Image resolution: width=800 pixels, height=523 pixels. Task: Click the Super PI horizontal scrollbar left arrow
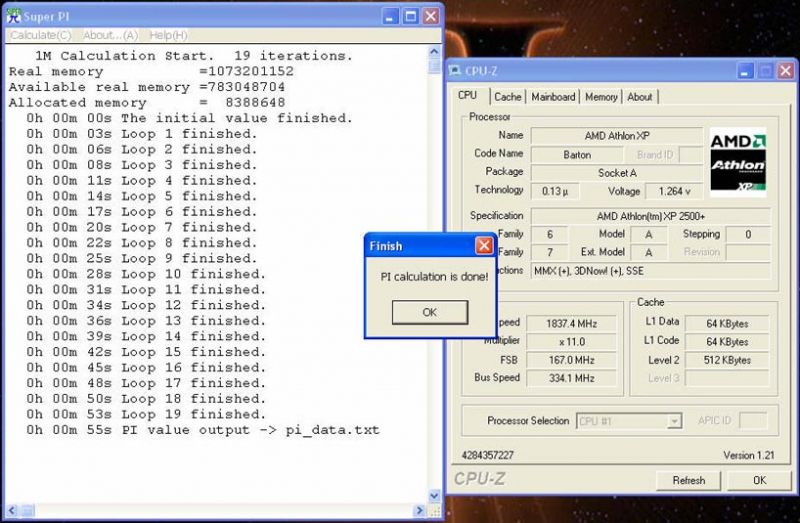[x=12, y=510]
